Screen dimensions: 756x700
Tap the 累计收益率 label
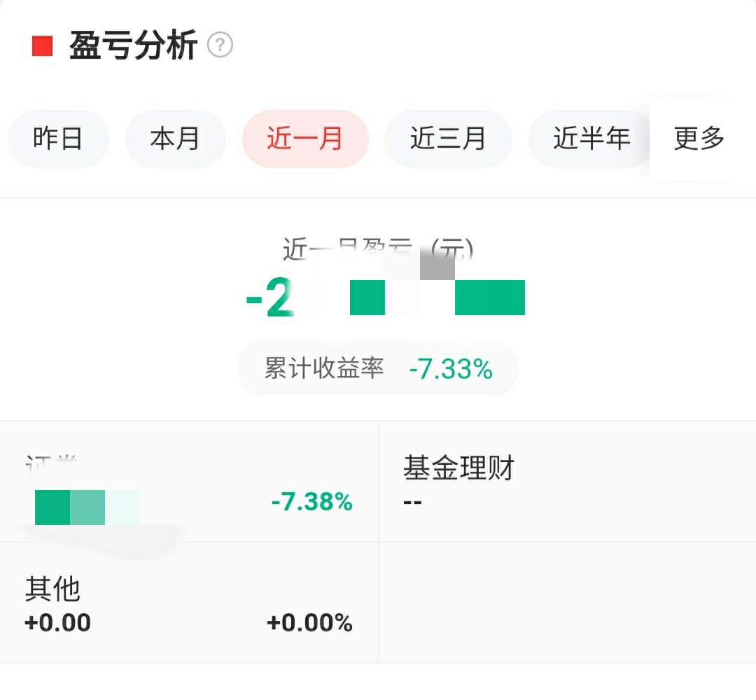pyautogui.click(x=324, y=368)
